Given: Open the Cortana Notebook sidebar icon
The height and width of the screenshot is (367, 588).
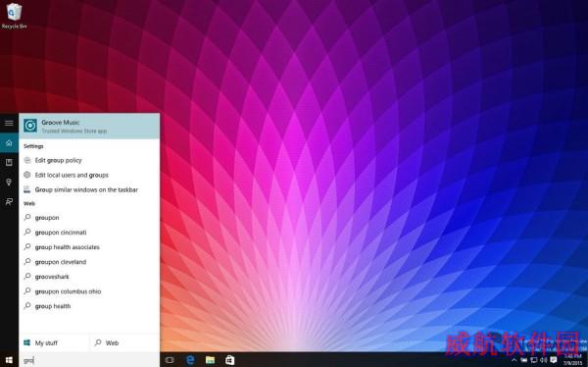Looking at the screenshot, I should (x=9, y=162).
